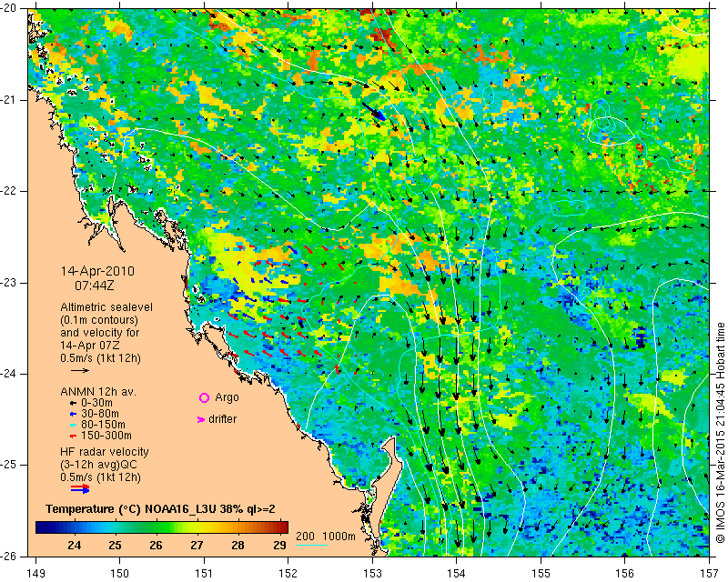The width and height of the screenshot is (728, 582).
Task: Click the 'ANMN 12h av.' label
Action: (x=98, y=392)
